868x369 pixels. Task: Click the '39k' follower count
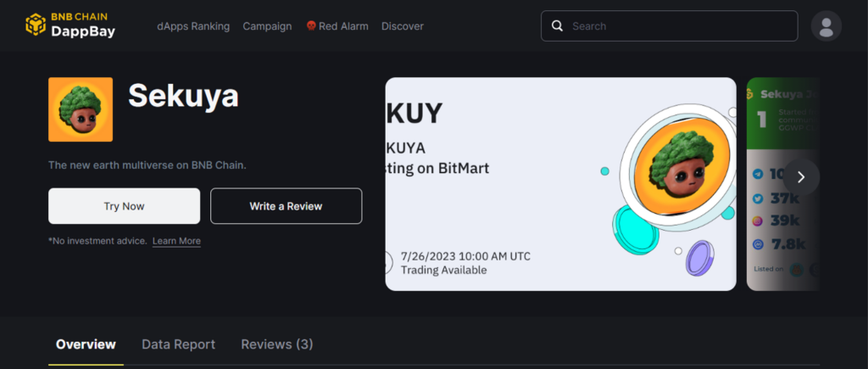786,221
